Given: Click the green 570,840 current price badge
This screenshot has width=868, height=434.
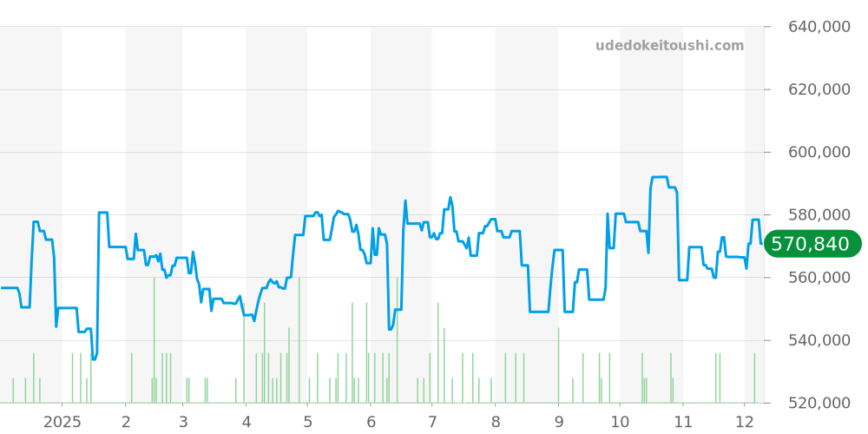Looking at the screenshot, I should pos(811,245).
